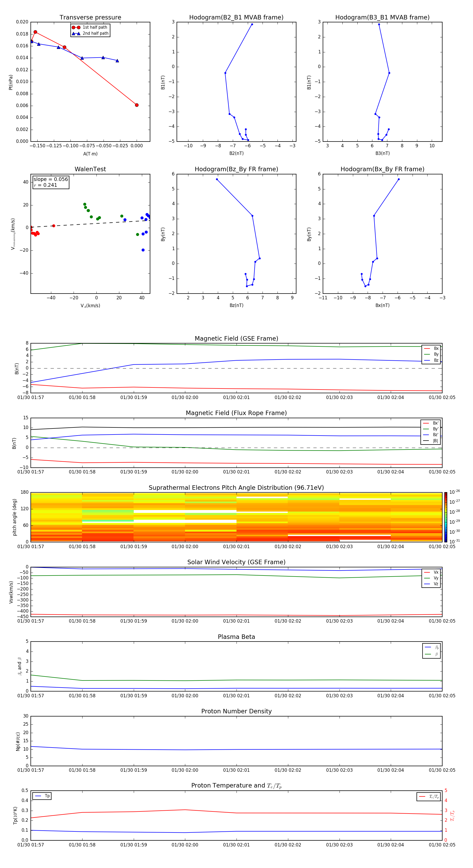Toggle Bx entry in Magnetic Field GSE legend
The width and height of the screenshot is (473, 868).
pos(431,349)
